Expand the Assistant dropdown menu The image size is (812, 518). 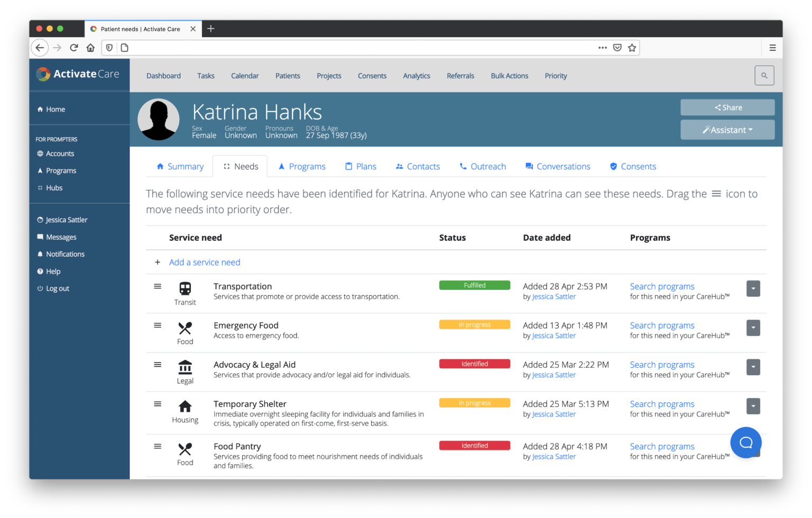click(x=727, y=130)
